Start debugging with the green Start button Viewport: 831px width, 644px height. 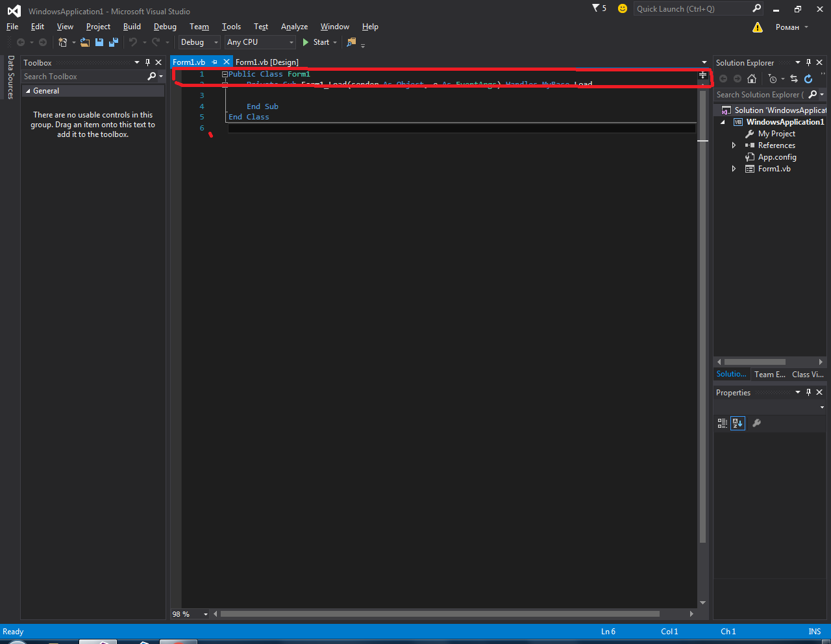(316, 42)
